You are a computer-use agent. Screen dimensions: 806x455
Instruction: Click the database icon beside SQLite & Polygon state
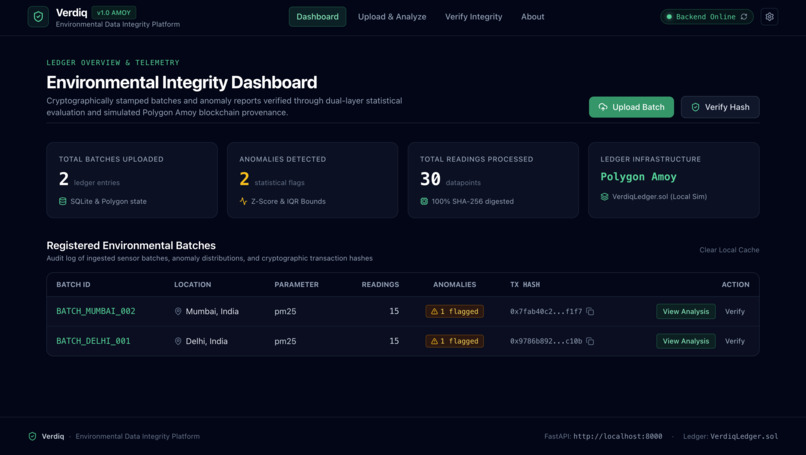tap(63, 201)
